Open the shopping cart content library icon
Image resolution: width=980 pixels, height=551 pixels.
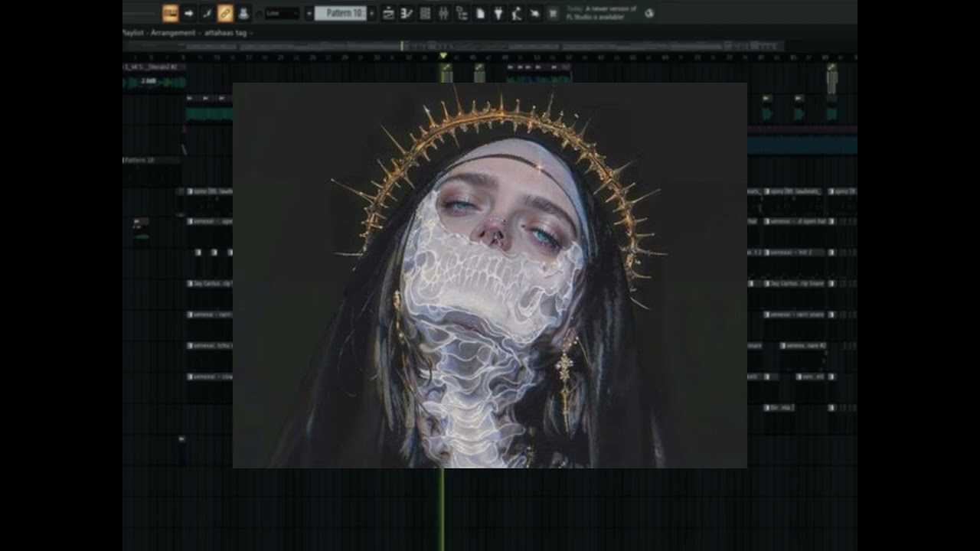554,13
